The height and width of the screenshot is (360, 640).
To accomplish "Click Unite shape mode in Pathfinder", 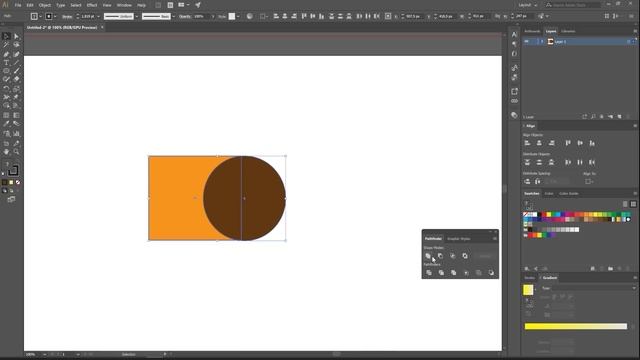I will (x=428, y=256).
